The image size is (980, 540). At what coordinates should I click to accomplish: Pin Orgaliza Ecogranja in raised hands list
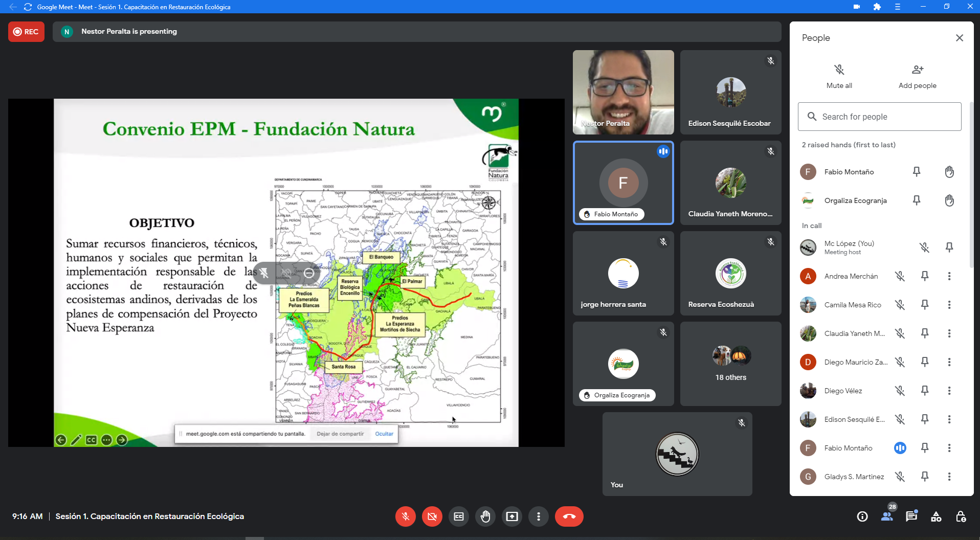(917, 200)
